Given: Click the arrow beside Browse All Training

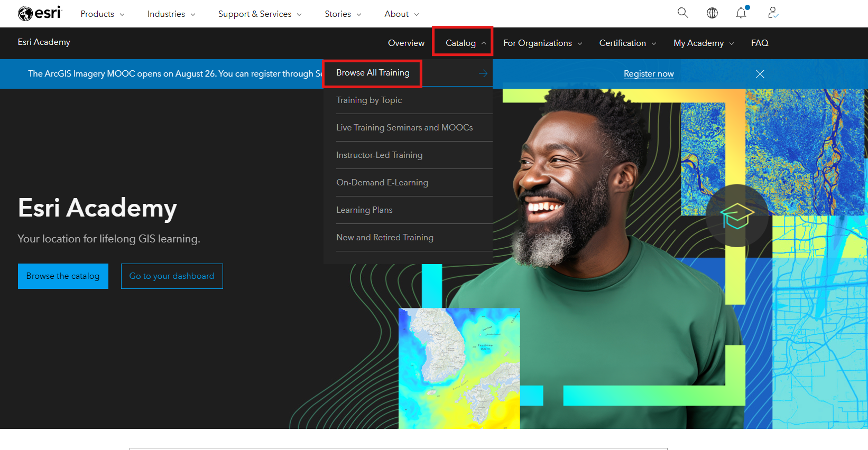Looking at the screenshot, I should (x=483, y=73).
